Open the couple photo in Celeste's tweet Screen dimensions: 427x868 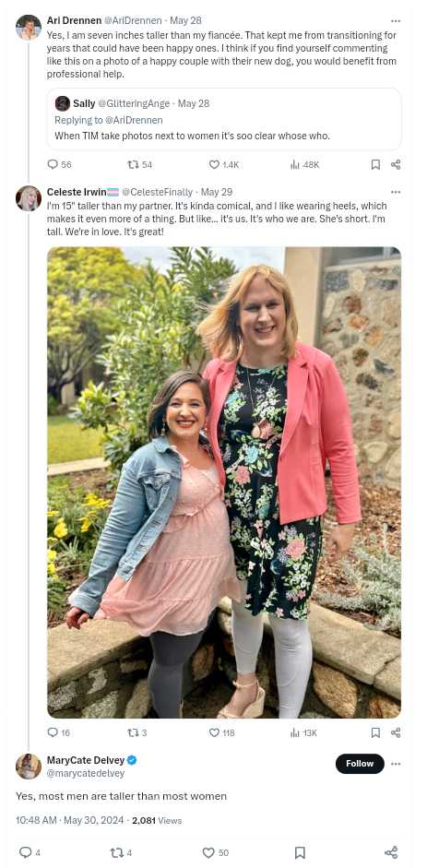tap(224, 482)
